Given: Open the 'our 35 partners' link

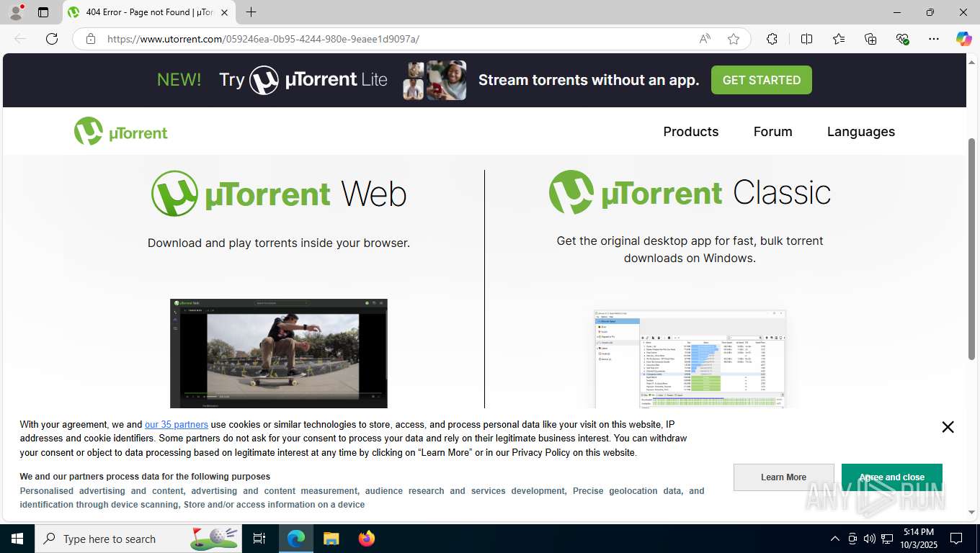Looking at the screenshot, I should pyautogui.click(x=177, y=425).
